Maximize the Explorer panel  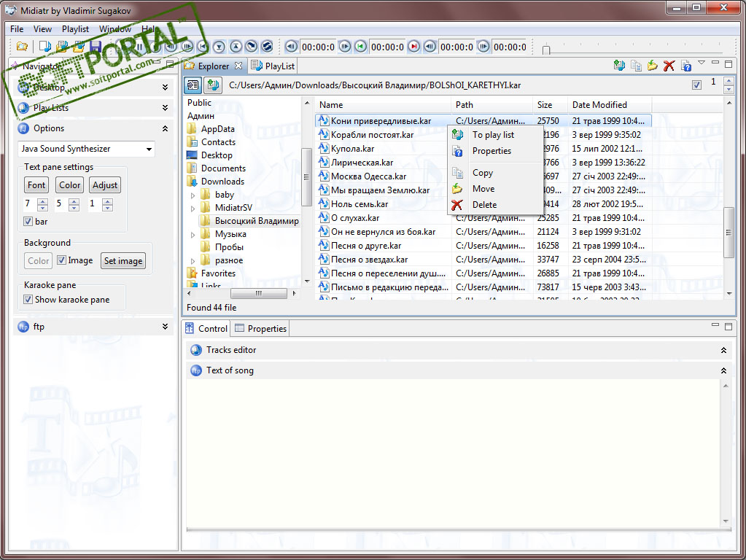pos(728,63)
